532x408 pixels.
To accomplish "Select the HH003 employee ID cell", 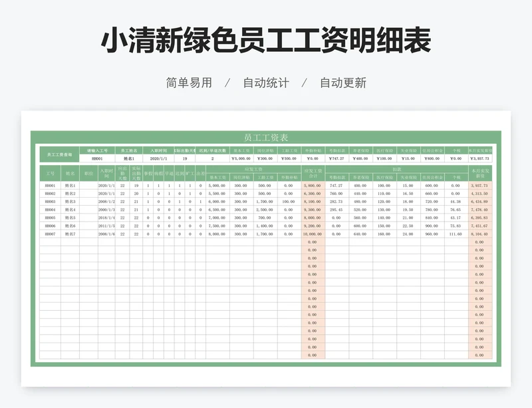I will point(51,202).
